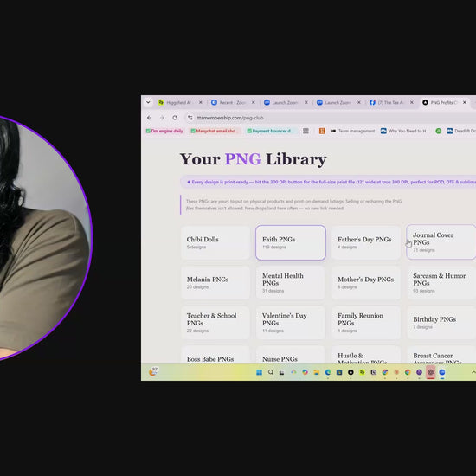476x476 pixels.
Task: Open the Valentine's Day PNGs card
Action: click(x=291, y=323)
